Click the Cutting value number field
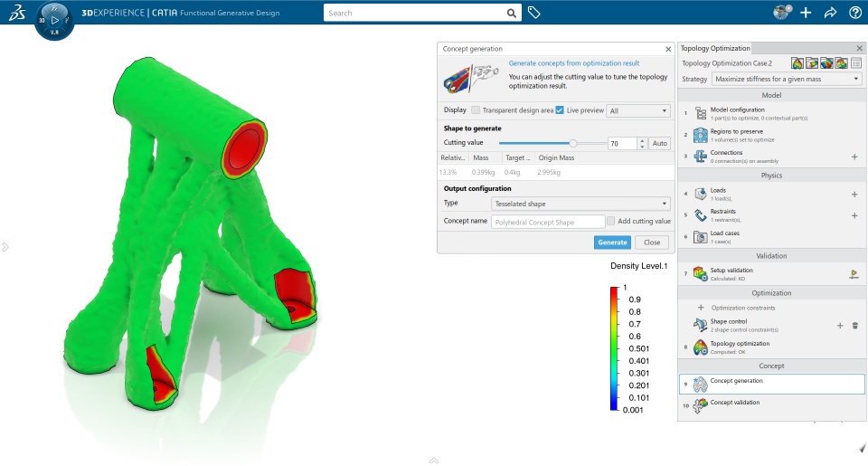The image size is (868, 466). [x=622, y=144]
